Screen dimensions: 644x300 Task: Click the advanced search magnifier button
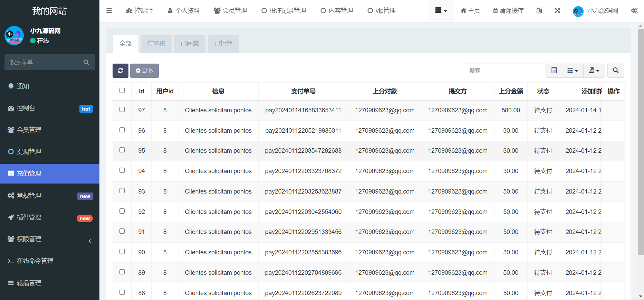click(616, 71)
